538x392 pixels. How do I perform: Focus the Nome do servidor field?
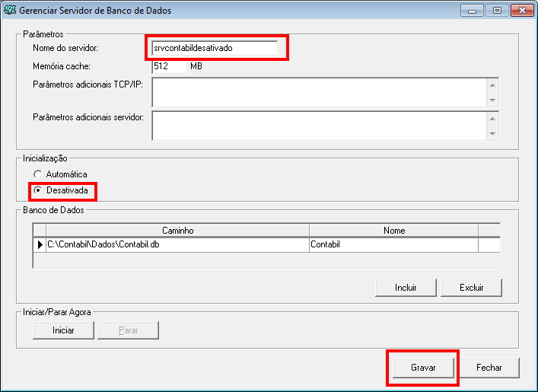click(x=215, y=47)
